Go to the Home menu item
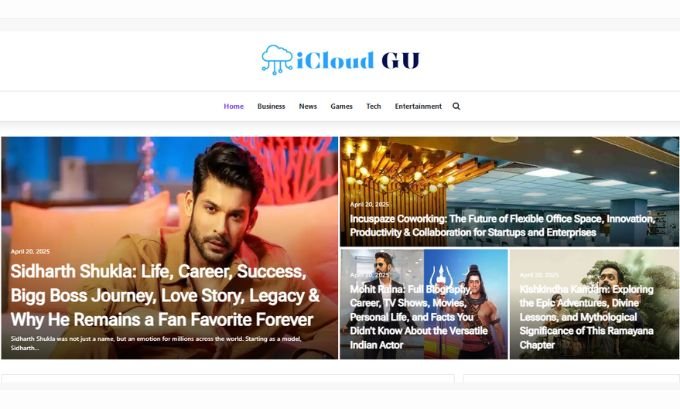This screenshot has height=409, width=680. [234, 106]
